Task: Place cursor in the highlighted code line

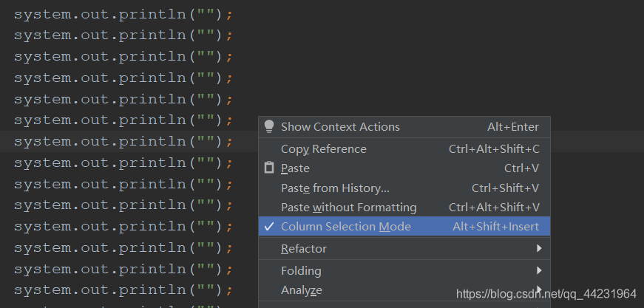Action: click(123, 142)
